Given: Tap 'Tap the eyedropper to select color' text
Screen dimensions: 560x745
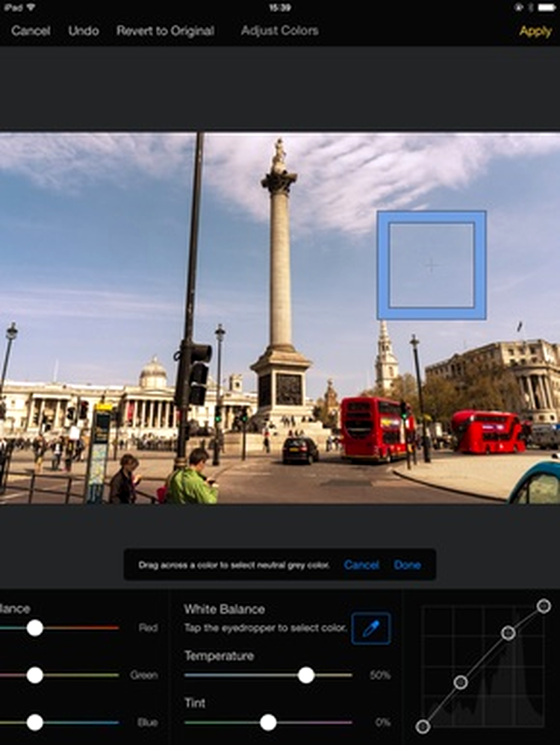Looking at the screenshot, I should [265, 628].
